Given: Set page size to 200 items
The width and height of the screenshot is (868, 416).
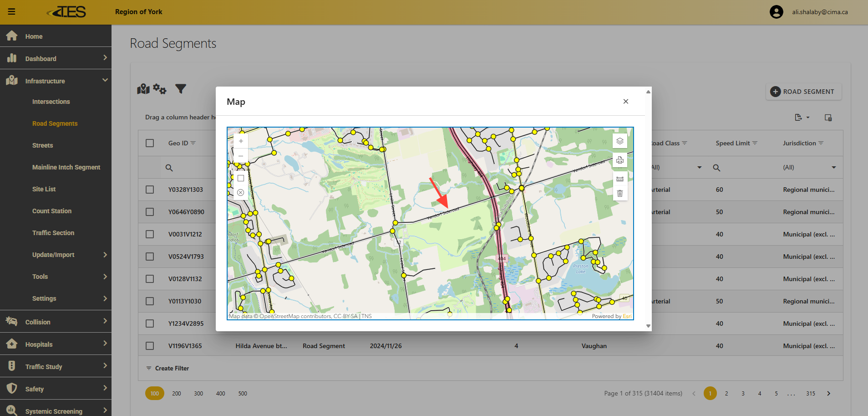Looking at the screenshot, I should pos(177,394).
